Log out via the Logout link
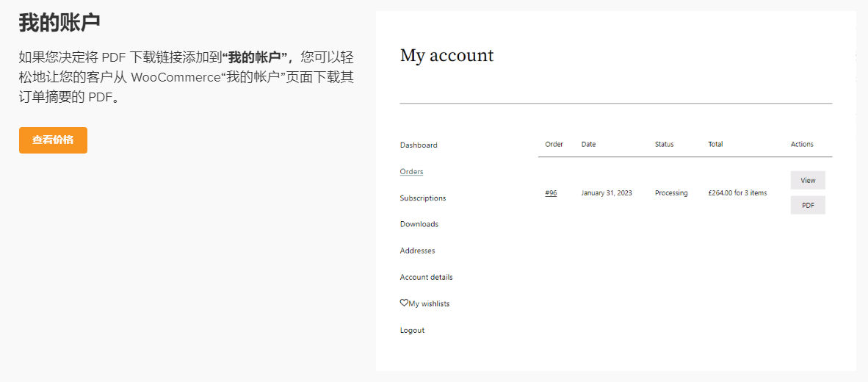Viewport: 868px width, 382px height. point(413,331)
